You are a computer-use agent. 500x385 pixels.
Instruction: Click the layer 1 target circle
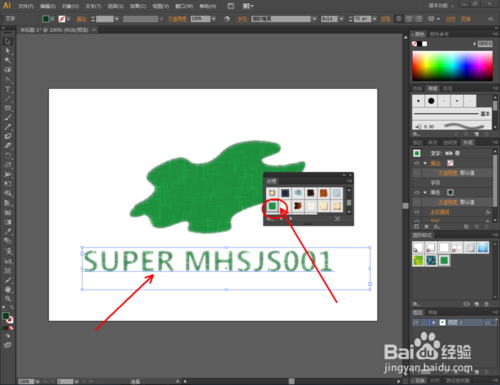pos(488,323)
